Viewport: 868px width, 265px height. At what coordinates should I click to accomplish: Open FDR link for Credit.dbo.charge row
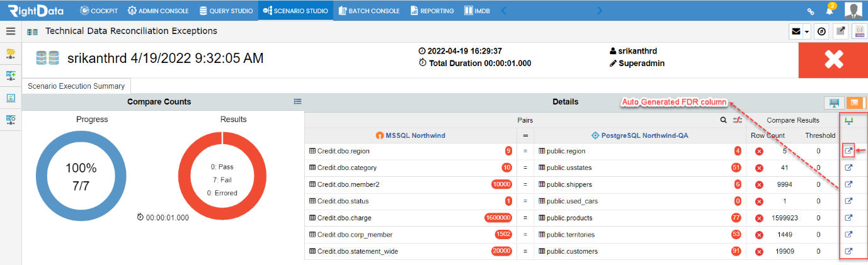(848, 218)
